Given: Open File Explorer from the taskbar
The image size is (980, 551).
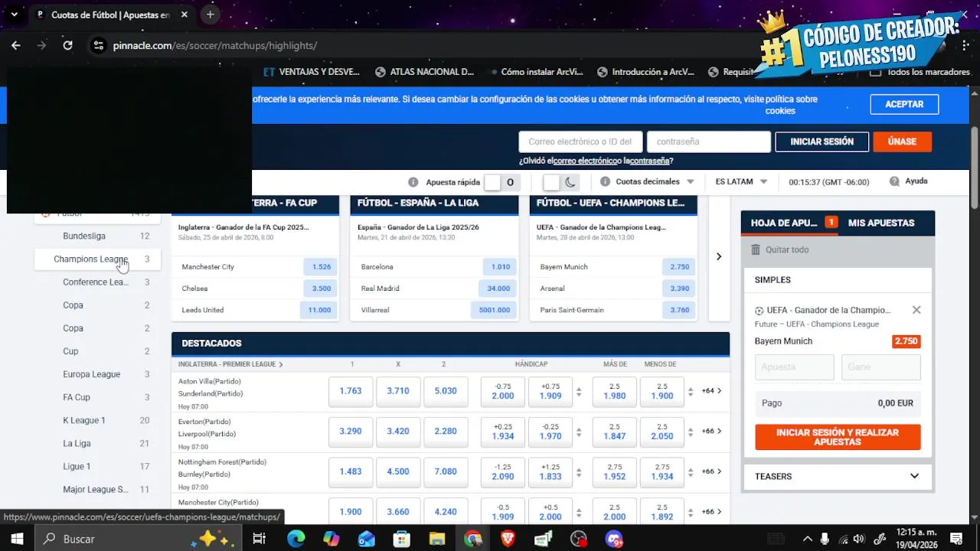Looking at the screenshot, I should click(436, 539).
